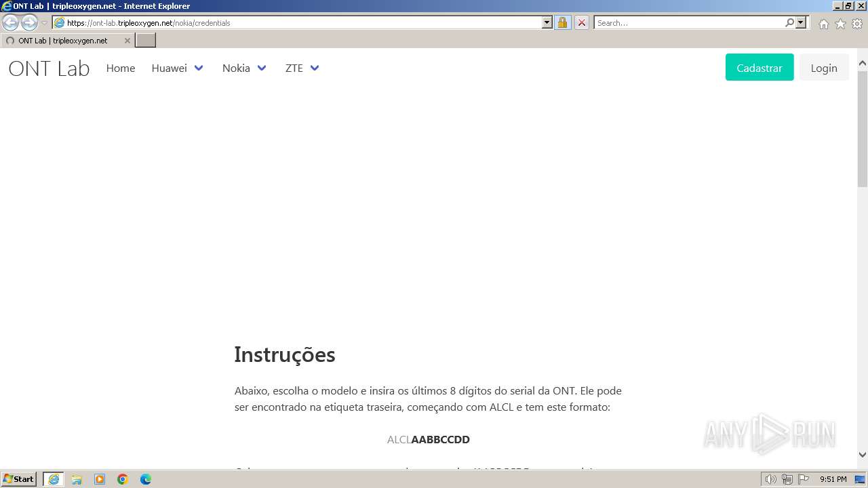This screenshot has width=868, height=488.
Task: Open Action Center flag tray icon
Action: 804,479
